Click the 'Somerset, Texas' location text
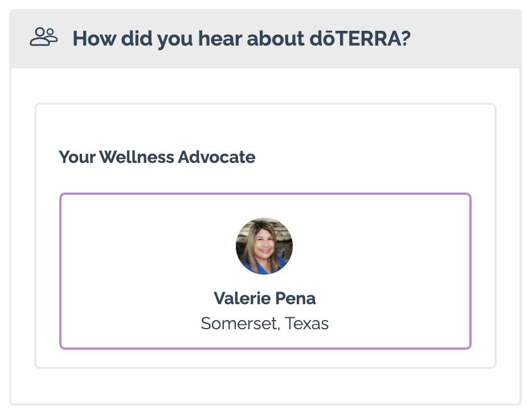532x409 pixels. [265, 323]
